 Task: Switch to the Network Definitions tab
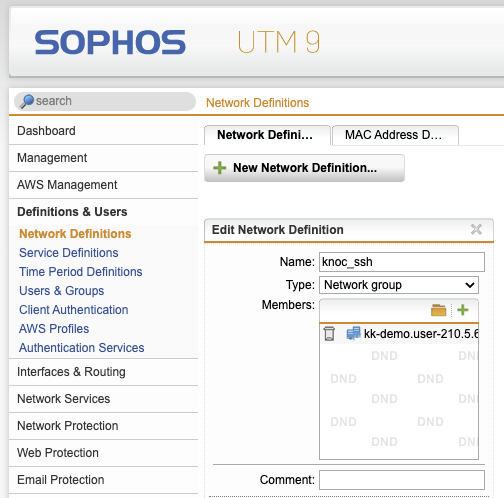(x=267, y=135)
